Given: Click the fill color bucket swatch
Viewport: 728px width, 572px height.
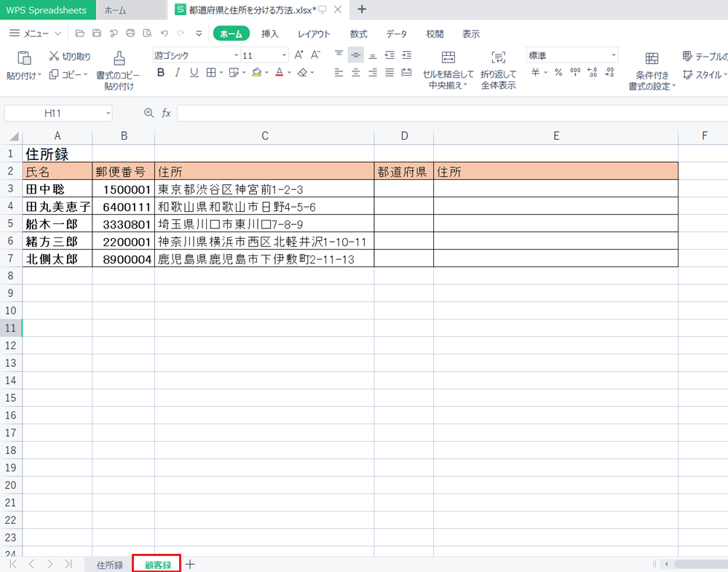Looking at the screenshot, I should point(256,73).
